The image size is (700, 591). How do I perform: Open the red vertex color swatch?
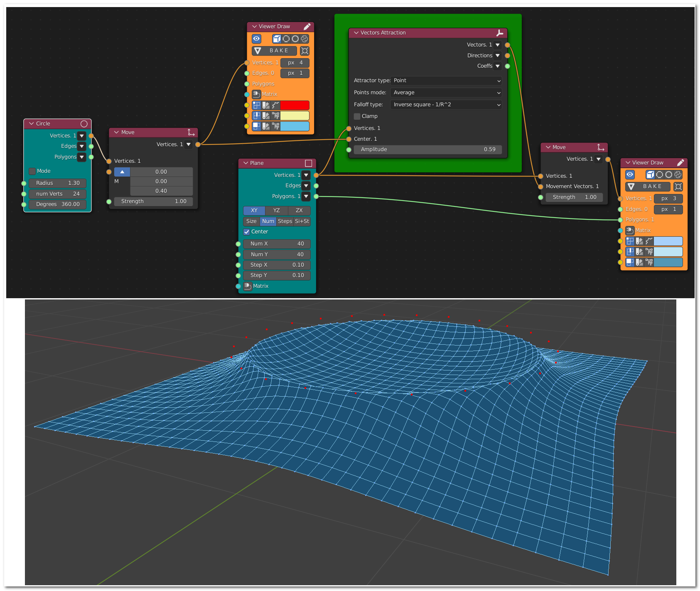pos(295,105)
